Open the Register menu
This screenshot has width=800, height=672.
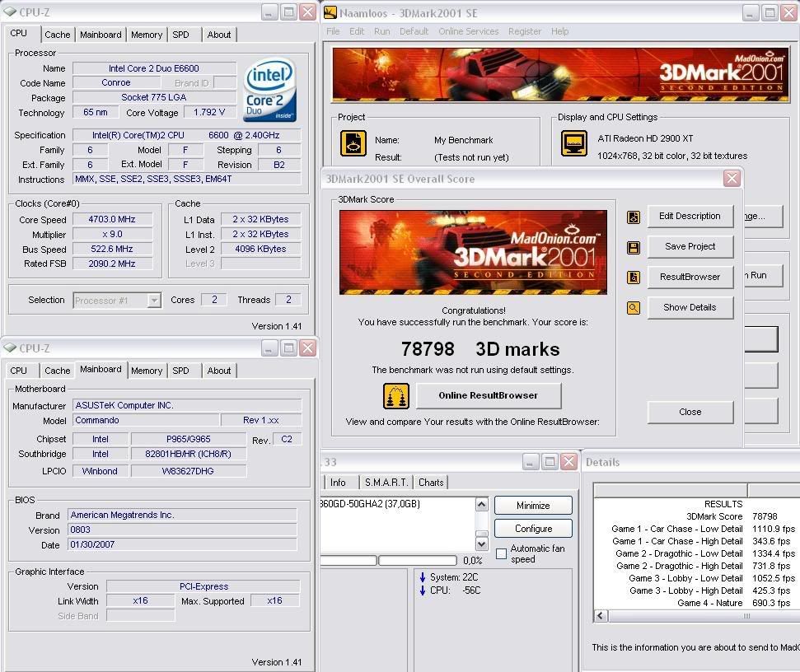[x=525, y=31]
